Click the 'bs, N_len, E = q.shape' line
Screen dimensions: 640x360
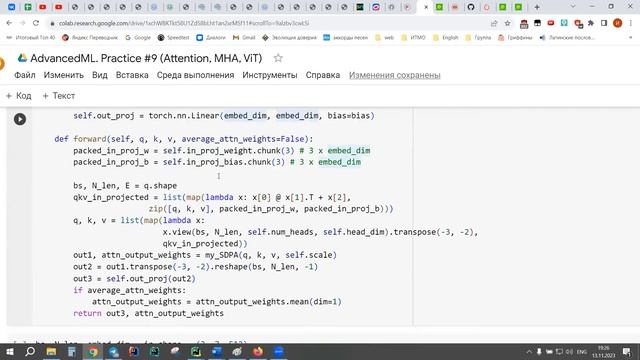(125, 186)
